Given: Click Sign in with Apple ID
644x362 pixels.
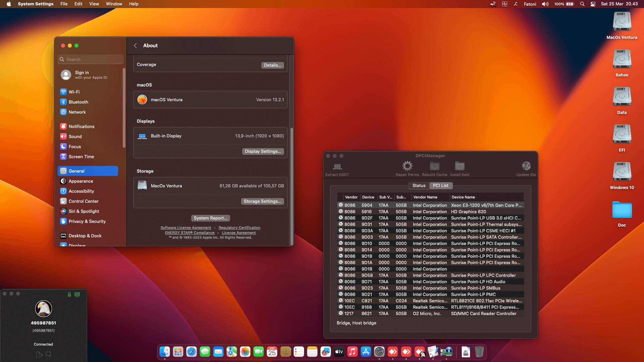Looking at the screenshot, I should pyautogui.click(x=91, y=75).
